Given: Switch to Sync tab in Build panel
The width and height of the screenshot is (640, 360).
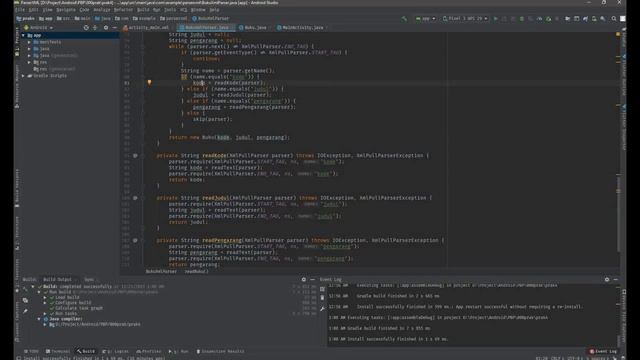Looking at the screenshot, I should tap(89, 280).
